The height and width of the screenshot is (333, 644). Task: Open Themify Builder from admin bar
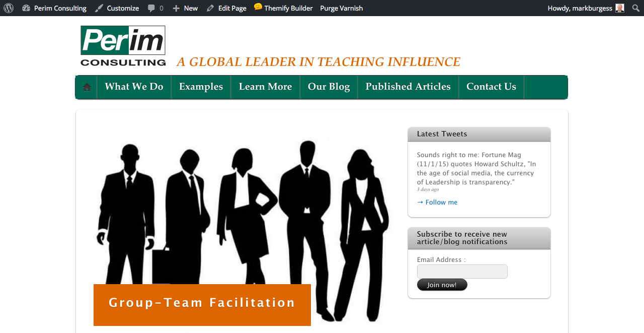pos(283,8)
